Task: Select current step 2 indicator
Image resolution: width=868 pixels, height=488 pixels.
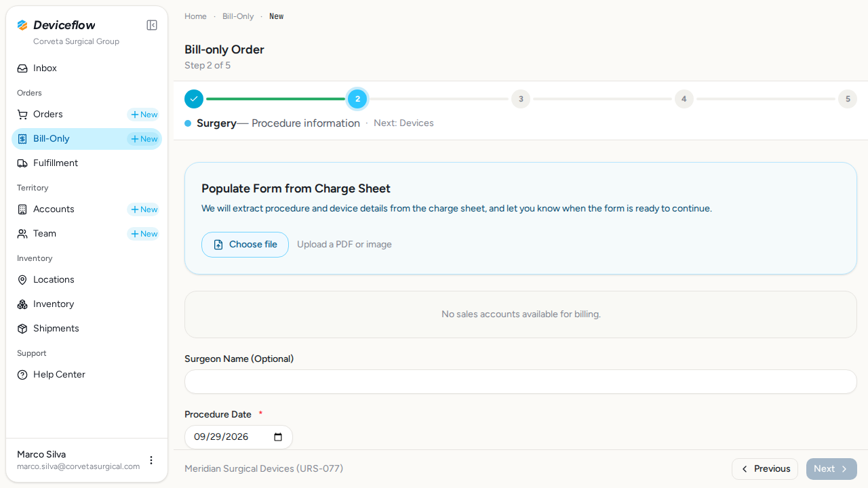Action: 357,99
